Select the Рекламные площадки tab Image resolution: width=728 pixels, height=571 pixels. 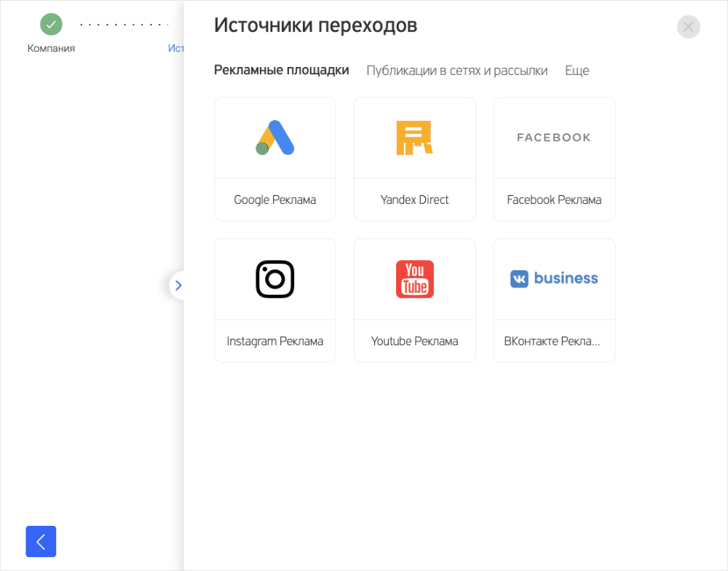(x=281, y=70)
